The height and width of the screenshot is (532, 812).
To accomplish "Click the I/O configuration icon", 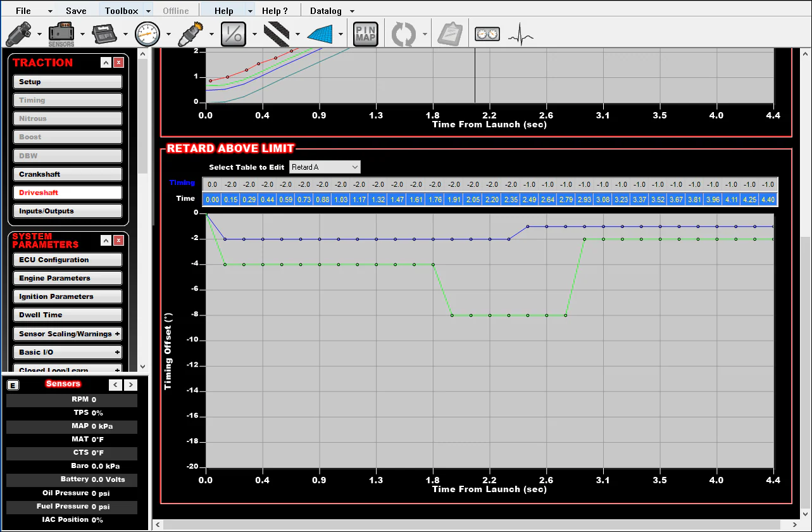I will 234,33.
